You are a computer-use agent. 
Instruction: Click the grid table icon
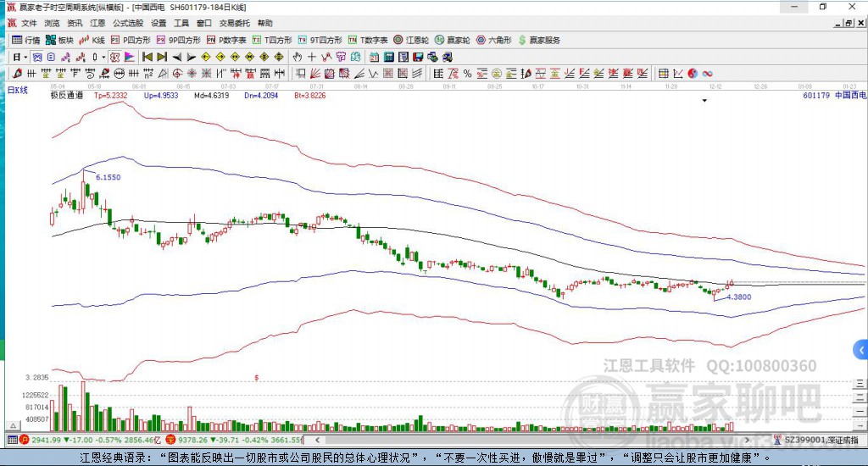(x=663, y=73)
